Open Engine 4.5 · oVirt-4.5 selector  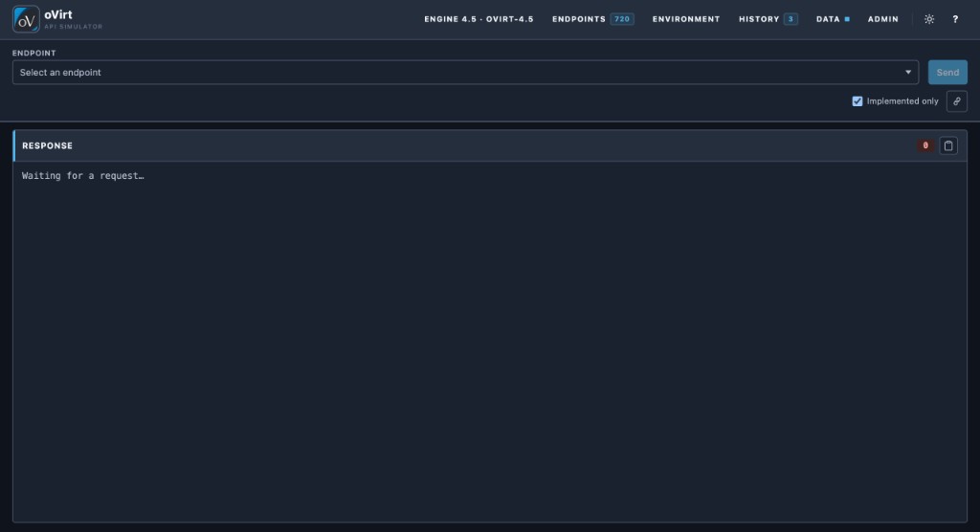coord(479,19)
